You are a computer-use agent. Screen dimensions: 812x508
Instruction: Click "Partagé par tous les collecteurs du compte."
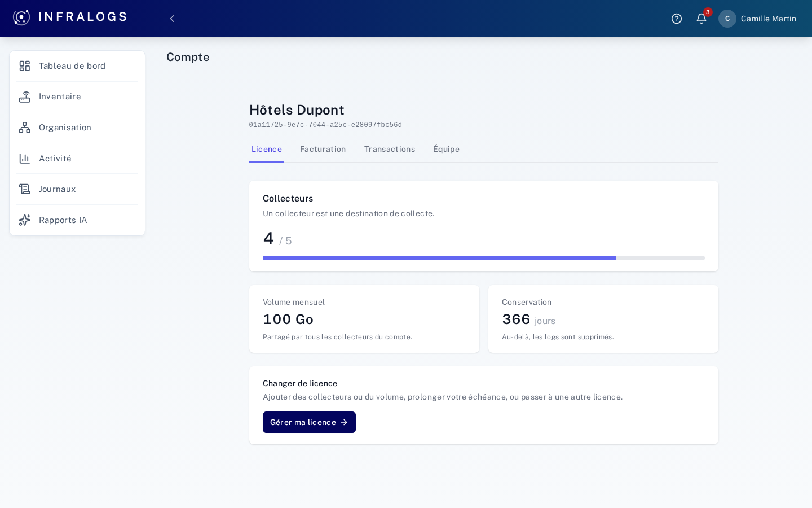point(337,337)
